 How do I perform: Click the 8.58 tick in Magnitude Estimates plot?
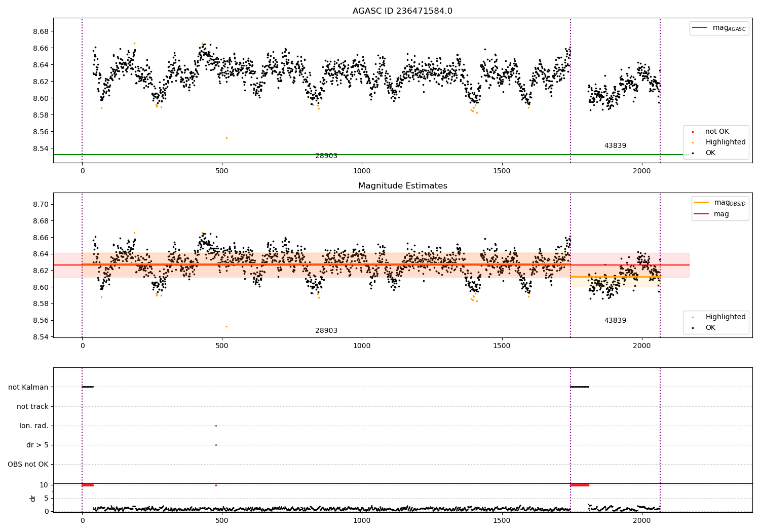click(x=40, y=304)
